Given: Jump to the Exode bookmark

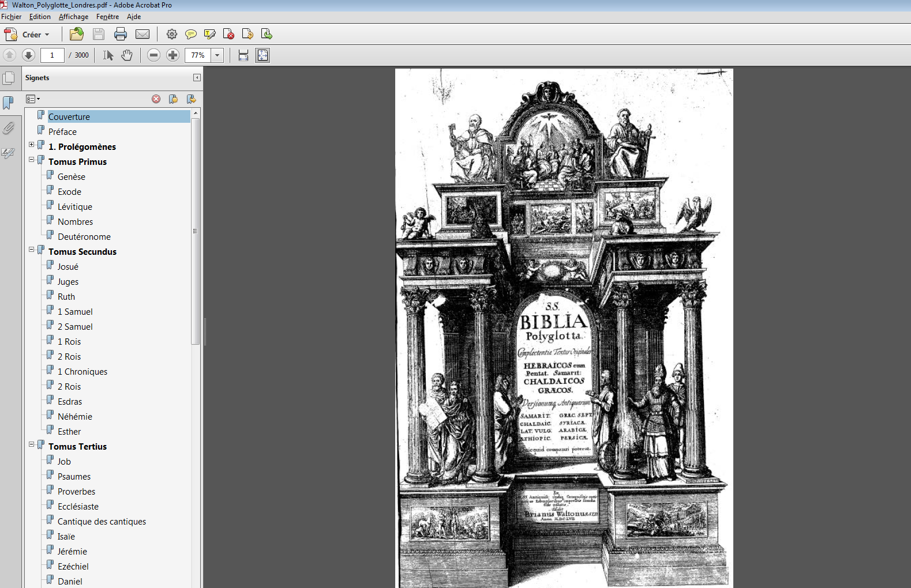Looking at the screenshot, I should coord(69,191).
